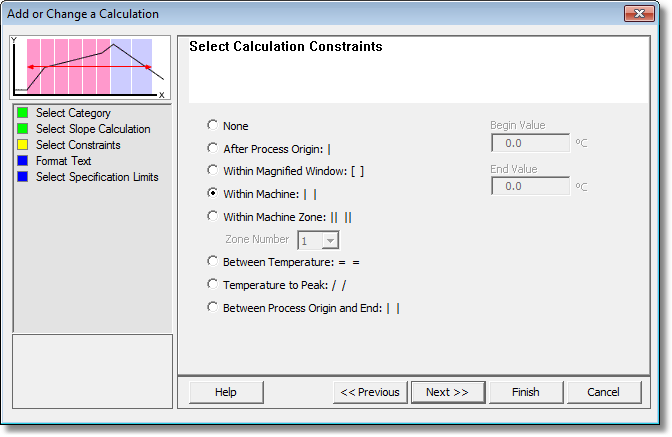Click the blue square beside Format Text

(x=23, y=161)
